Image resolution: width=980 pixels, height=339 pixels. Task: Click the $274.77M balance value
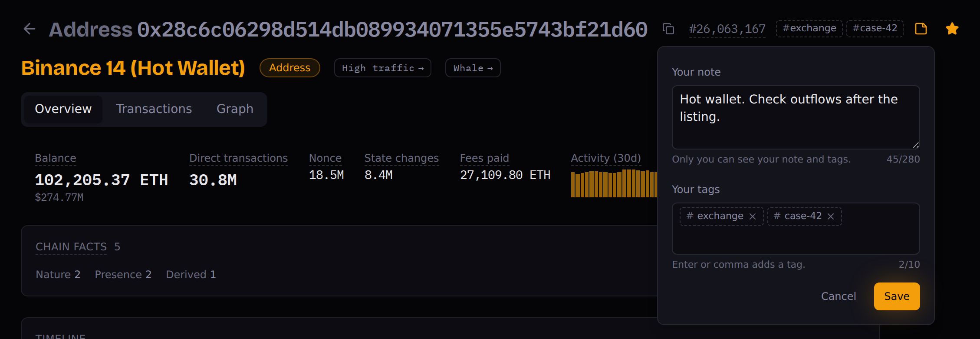point(59,197)
